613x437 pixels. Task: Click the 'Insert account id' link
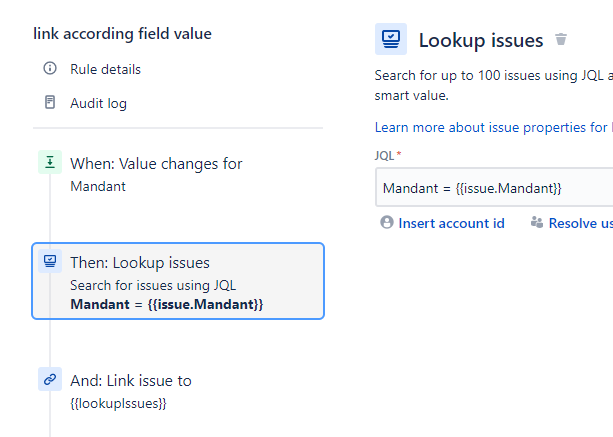click(451, 223)
